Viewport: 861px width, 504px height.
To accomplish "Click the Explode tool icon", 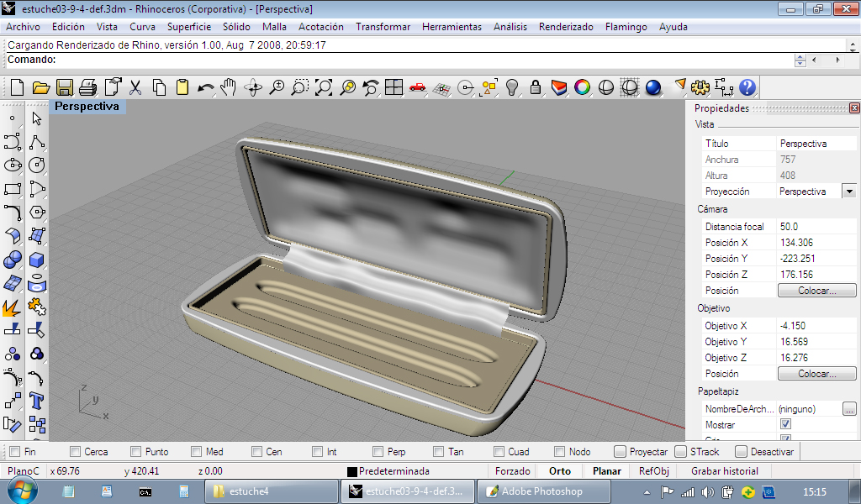I will tap(13, 309).
